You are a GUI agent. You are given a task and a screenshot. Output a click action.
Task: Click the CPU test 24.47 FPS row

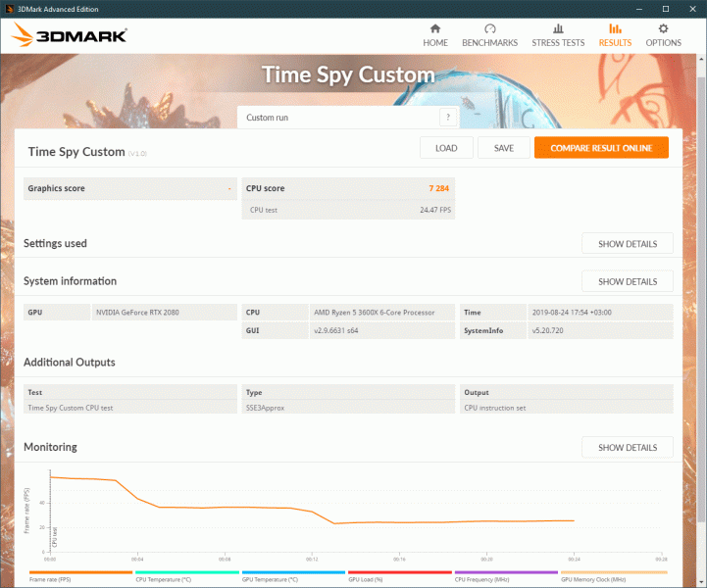(348, 210)
